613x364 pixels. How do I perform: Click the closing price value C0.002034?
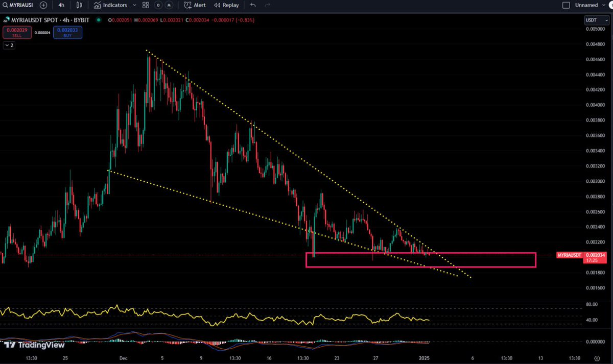coord(198,20)
